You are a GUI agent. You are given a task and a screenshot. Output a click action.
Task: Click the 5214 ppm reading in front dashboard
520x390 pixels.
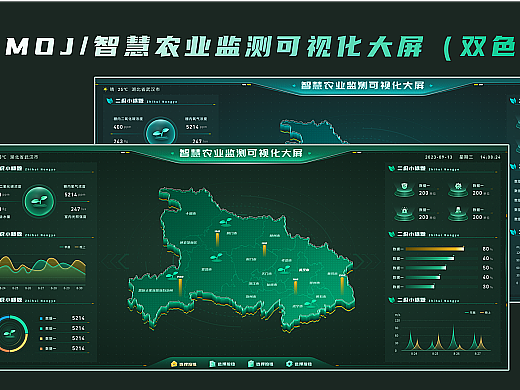75,195
